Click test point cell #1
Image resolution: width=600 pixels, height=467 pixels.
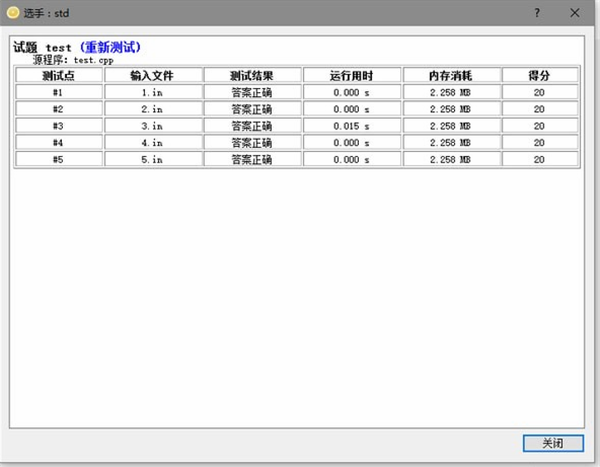pyautogui.click(x=59, y=92)
